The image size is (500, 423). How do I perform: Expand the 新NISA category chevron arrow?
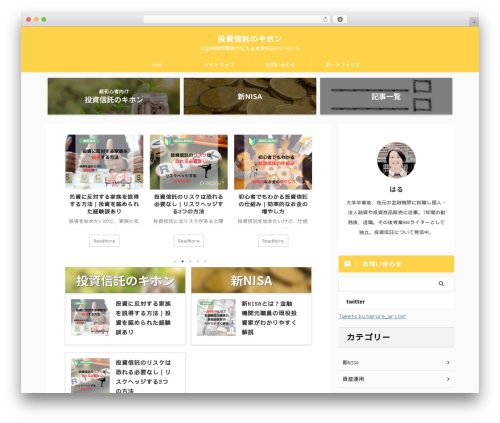coord(448,362)
